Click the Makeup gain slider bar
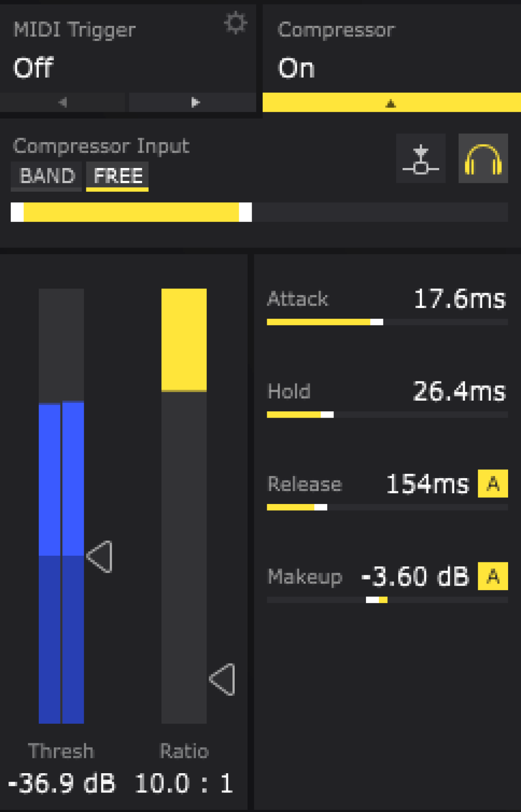This screenshot has height=812, width=521. (x=387, y=600)
